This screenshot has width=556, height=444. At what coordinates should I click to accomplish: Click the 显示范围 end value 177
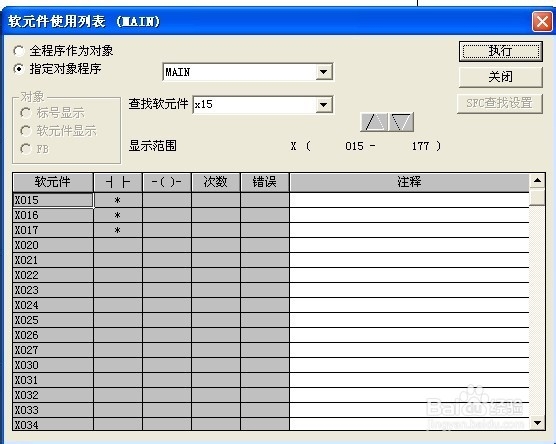421,146
